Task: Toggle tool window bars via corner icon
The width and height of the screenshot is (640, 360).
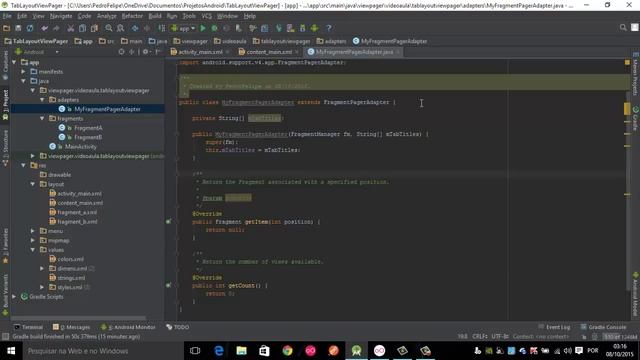Action: (5, 337)
